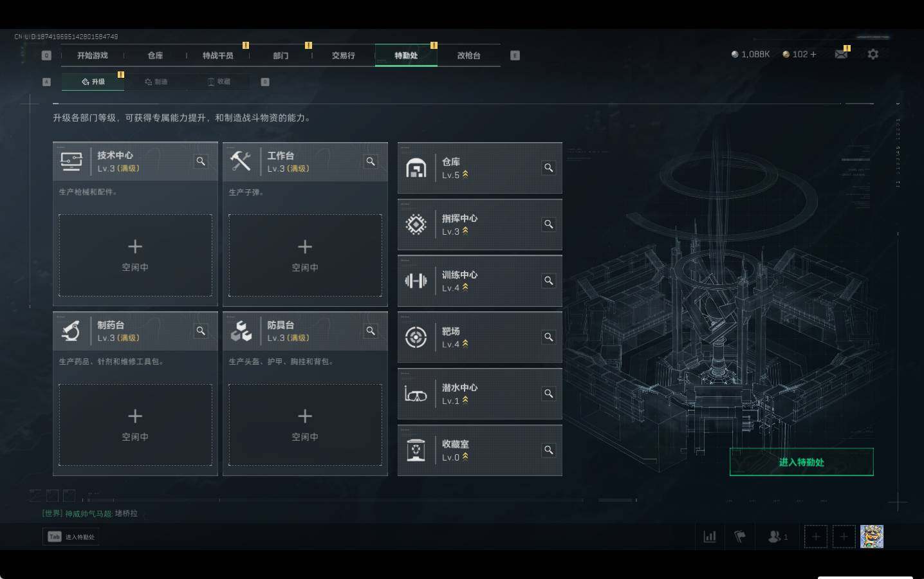
Task: Click magnifier on 防具台 card
Action: click(371, 331)
